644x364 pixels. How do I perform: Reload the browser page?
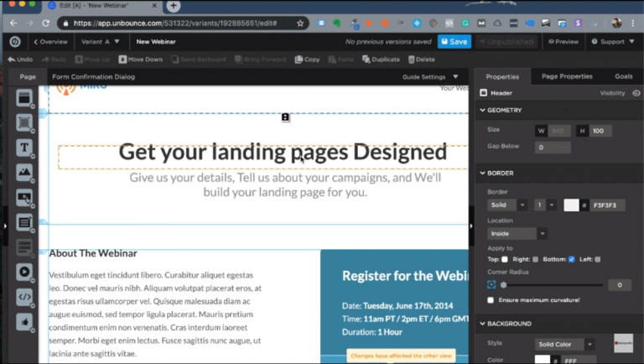tap(45, 23)
